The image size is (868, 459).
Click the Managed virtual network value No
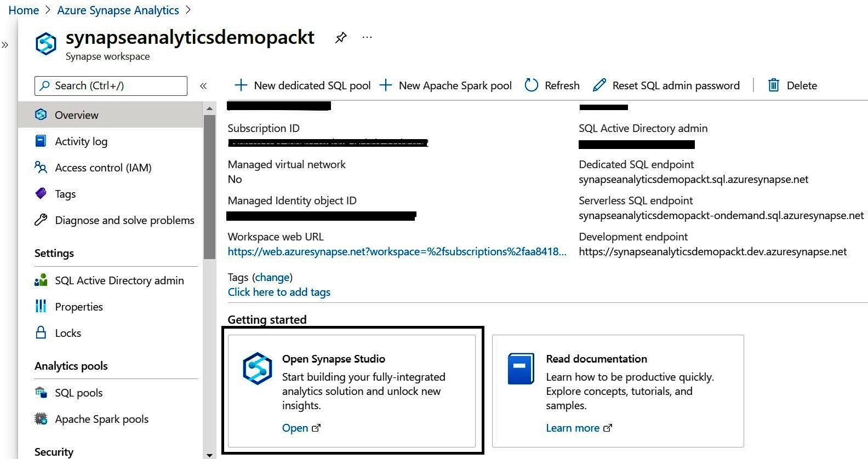click(x=235, y=179)
